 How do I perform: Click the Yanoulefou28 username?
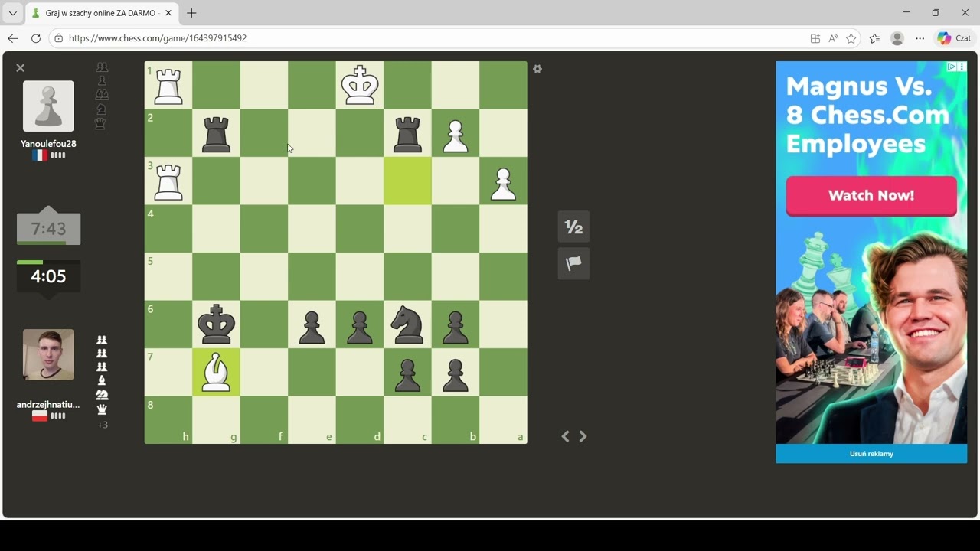click(x=48, y=144)
